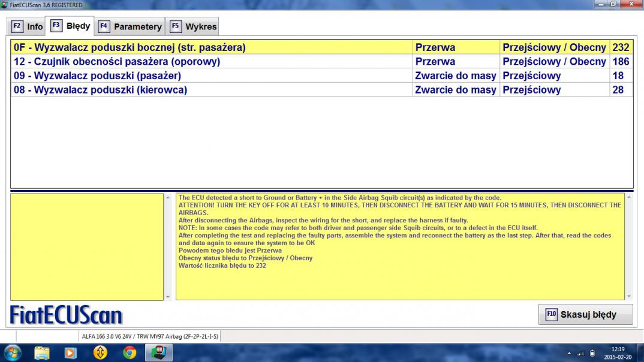Screen dimensions: 644x362
Task: Click the FiatECUScan logo
Action: click(66, 315)
